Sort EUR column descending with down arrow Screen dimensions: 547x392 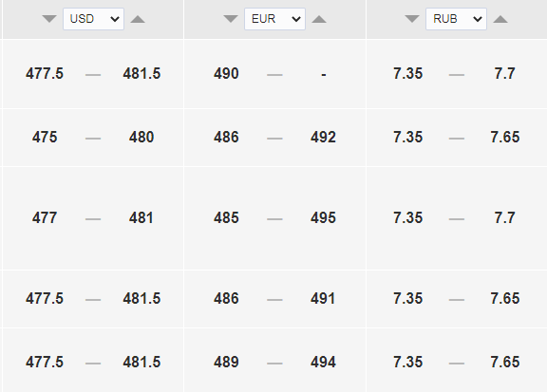click(231, 19)
